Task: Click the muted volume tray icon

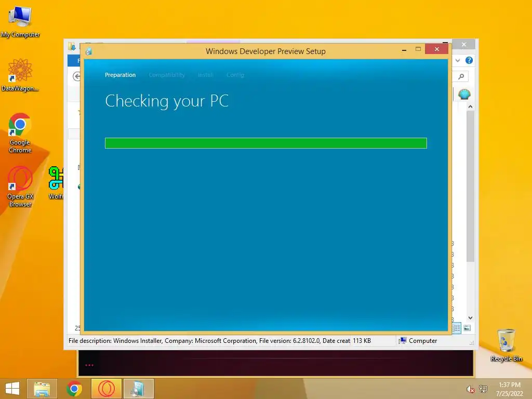Action: click(x=470, y=389)
